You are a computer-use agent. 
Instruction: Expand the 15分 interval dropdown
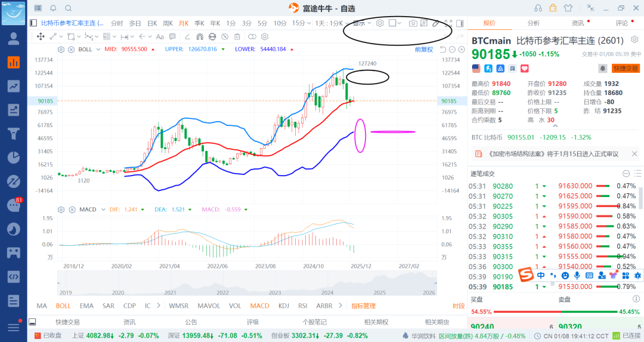point(308,23)
